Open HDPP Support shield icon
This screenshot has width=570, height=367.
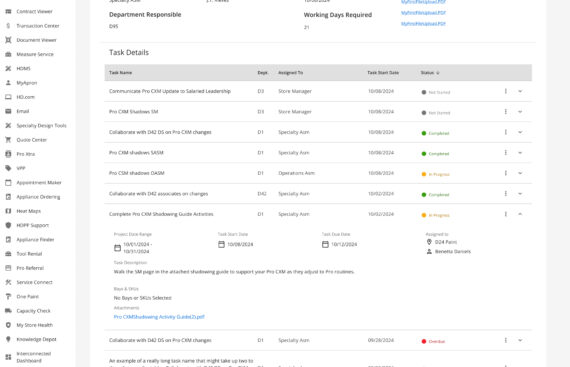pos(8,225)
